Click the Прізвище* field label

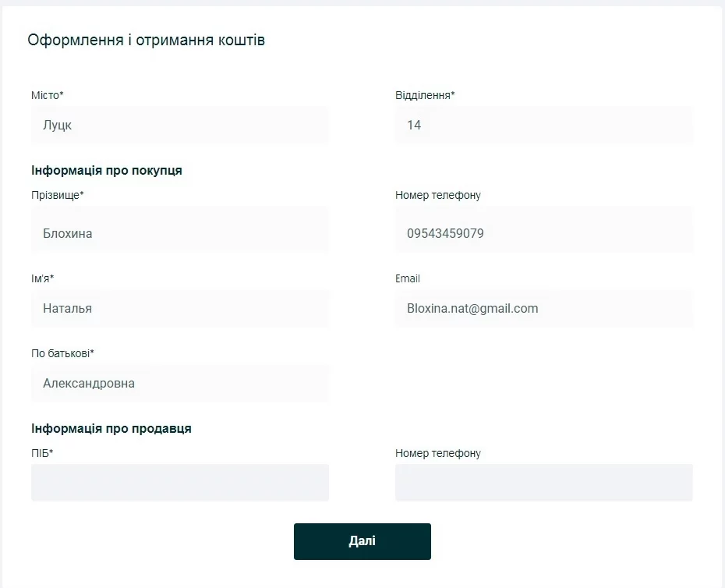click(57, 195)
